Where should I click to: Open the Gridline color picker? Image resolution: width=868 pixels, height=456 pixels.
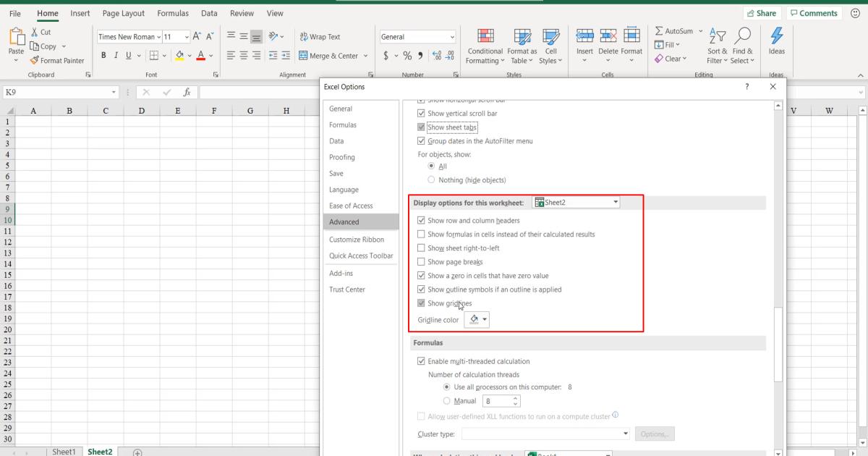(476, 319)
